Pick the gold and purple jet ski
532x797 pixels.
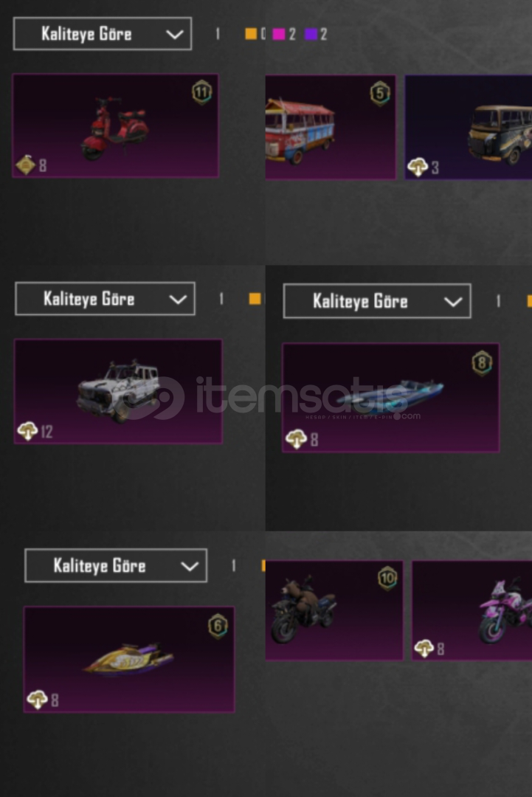(x=129, y=659)
